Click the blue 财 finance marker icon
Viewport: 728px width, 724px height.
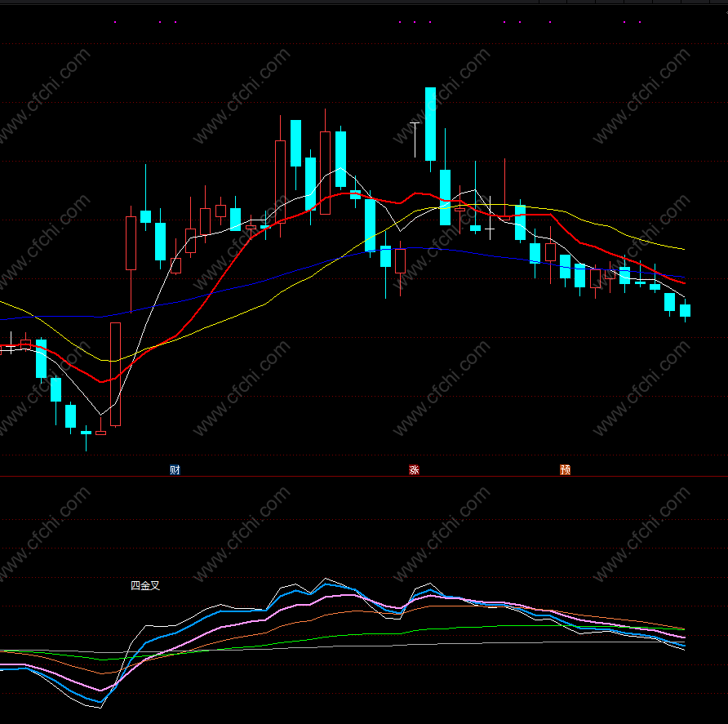(x=175, y=469)
